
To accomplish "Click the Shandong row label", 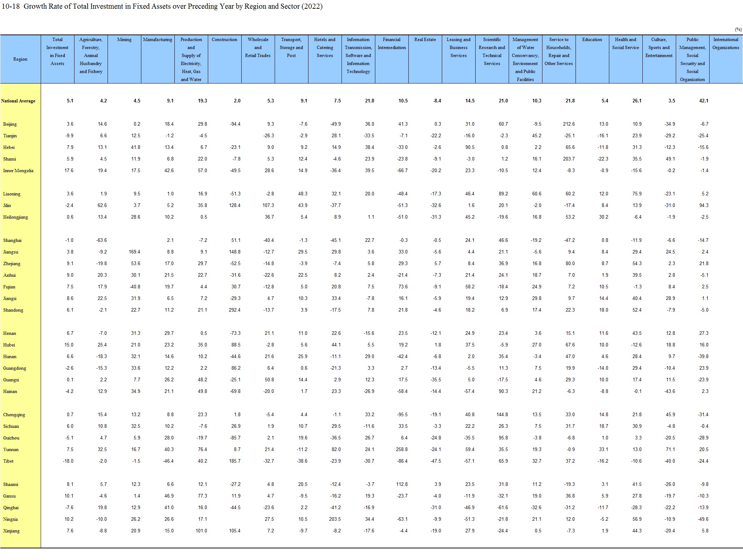I will pyautogui.click(x=13, y=310).
